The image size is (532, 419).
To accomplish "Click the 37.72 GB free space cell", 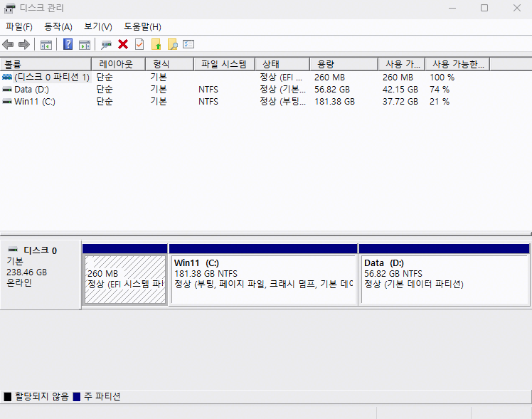I will (400, 102).
